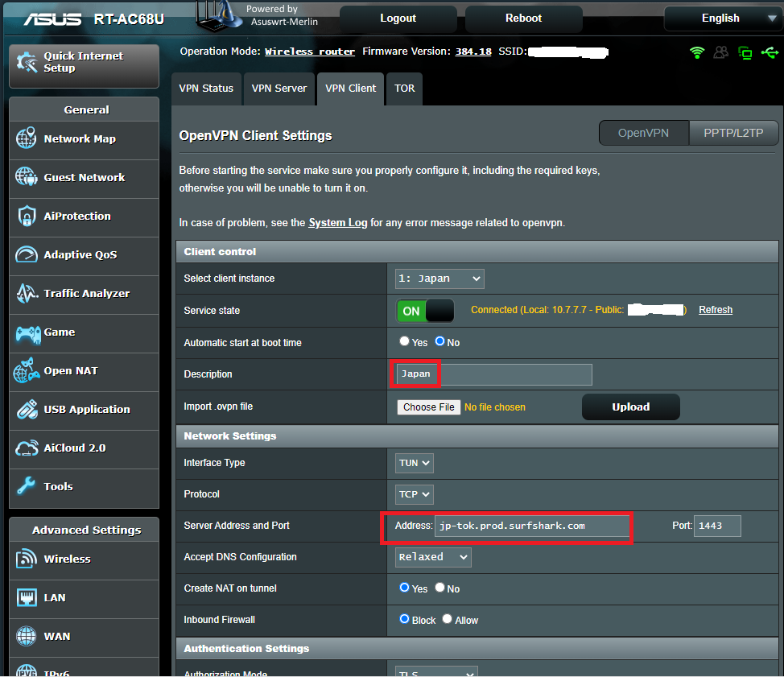The image size is (784, 677).
Task: Open AiProtection from the sidebar label
Action: coord(77,216)
